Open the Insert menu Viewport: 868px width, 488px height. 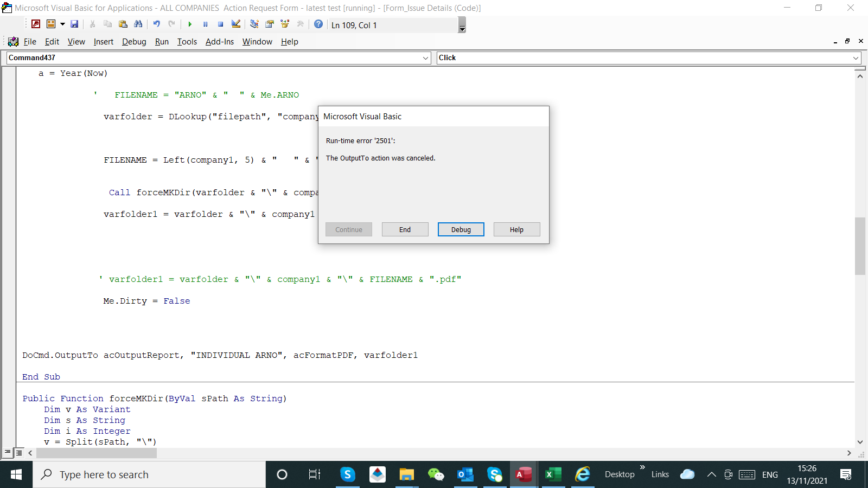(x=104, y=42)
